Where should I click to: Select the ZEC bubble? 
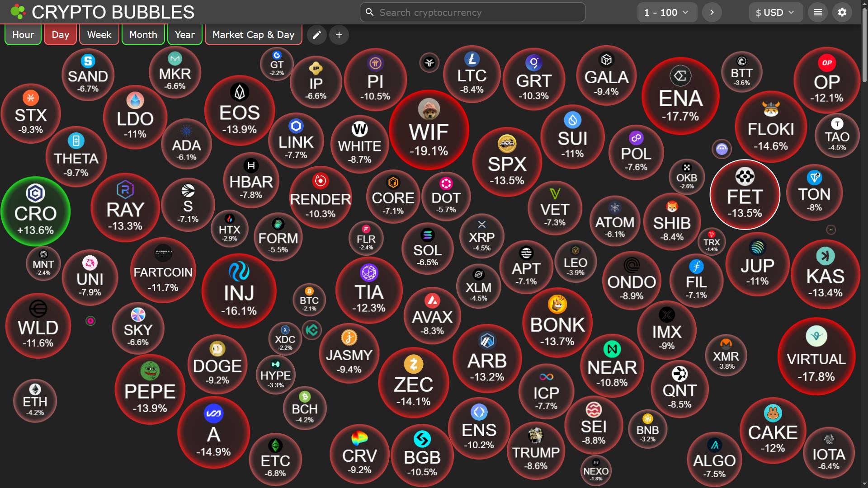(414, 382)
